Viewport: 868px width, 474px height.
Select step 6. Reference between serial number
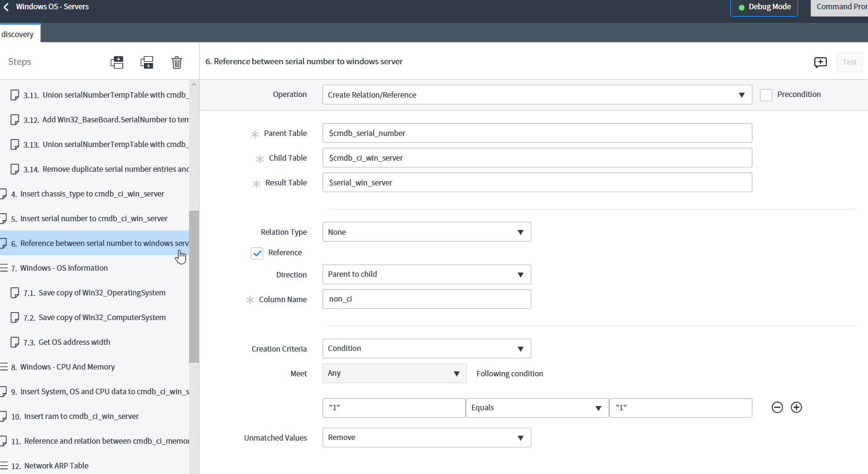(x=95, y=243)
